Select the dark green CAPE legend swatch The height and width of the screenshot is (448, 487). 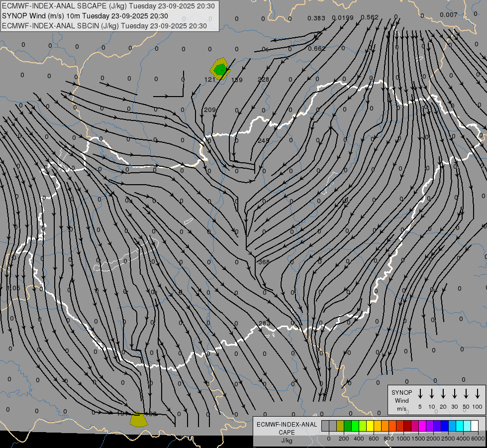pyautogui.click(x=348, y=426)
